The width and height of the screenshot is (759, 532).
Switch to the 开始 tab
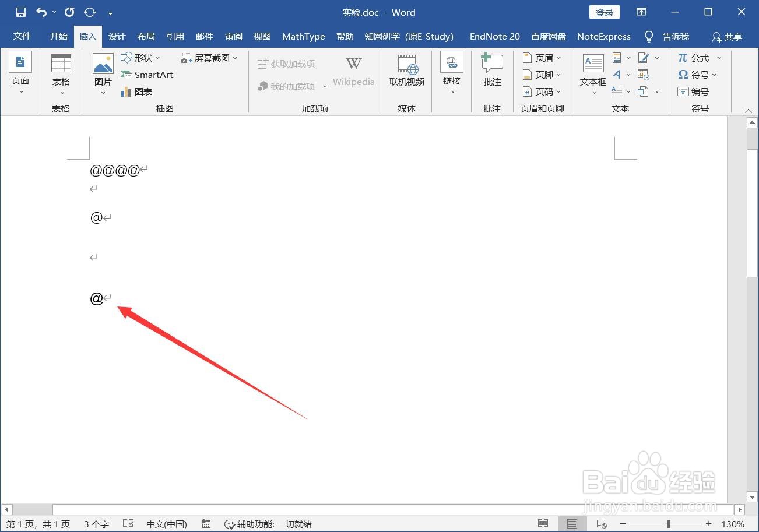pyautogui.click(x=59, y=36)
